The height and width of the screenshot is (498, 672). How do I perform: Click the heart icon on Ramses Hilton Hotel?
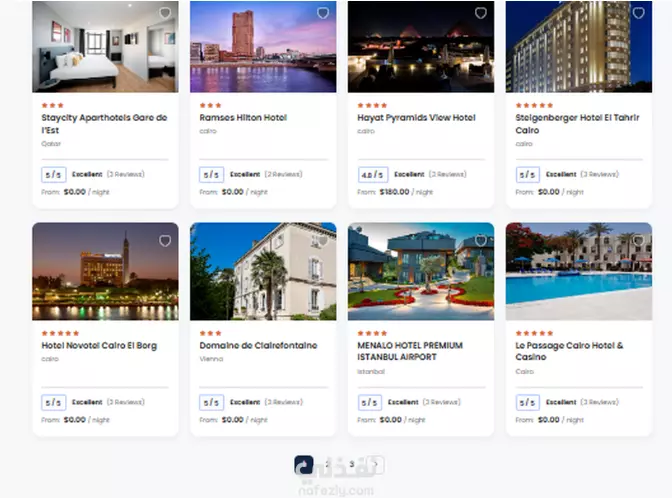(x=323, y=13)
